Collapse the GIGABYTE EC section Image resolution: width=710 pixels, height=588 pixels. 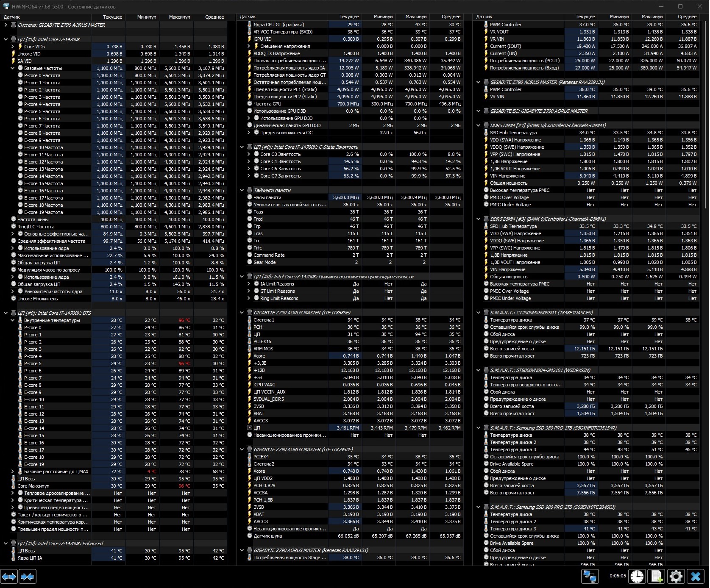(479, 111)
